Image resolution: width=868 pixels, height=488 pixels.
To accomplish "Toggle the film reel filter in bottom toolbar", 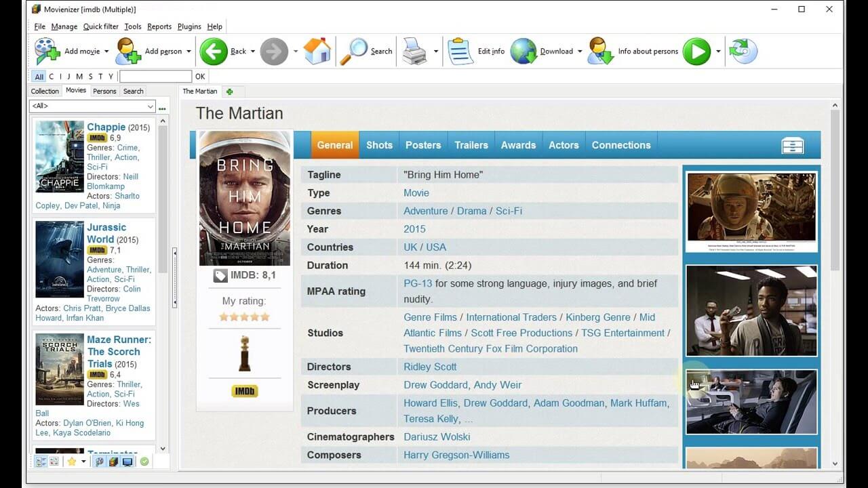I will 100,462.
